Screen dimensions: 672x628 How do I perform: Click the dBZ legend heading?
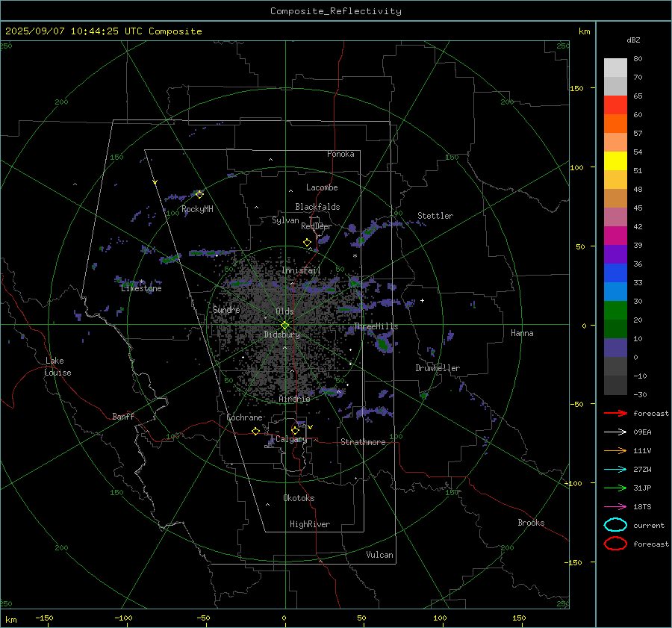(x=633, y=40)
